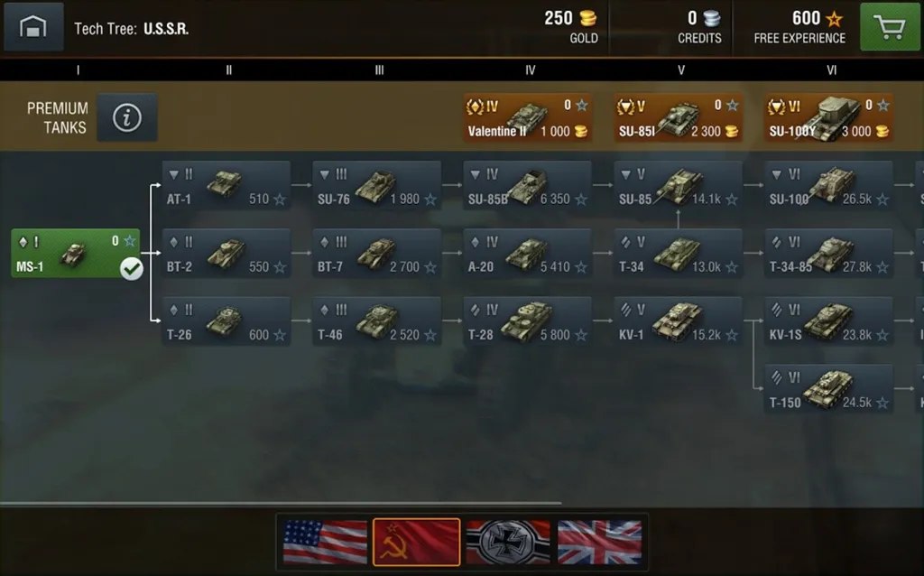Select the Germany flag nation
Viewport: 924px width, 576px height.
(508, 543)
